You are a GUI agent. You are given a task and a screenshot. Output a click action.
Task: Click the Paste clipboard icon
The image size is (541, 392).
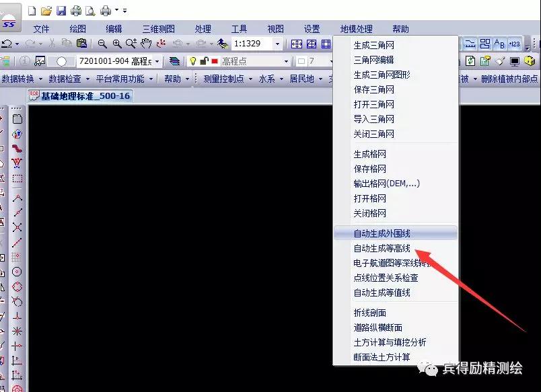tap(81, 44)
